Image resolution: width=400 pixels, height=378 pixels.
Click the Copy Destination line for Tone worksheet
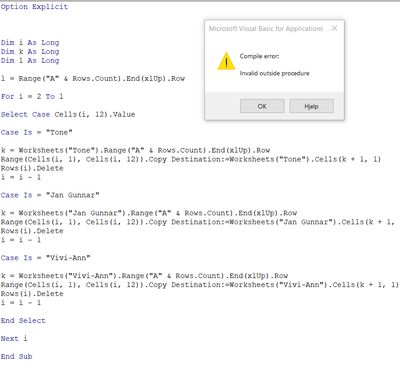click(191, 159)
